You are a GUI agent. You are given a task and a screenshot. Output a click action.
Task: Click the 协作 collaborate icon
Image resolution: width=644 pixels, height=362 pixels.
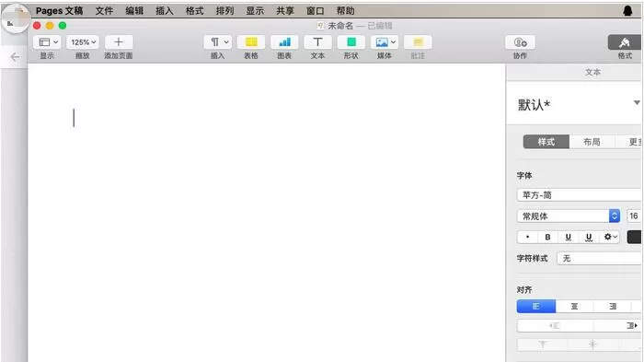(520, 42)
